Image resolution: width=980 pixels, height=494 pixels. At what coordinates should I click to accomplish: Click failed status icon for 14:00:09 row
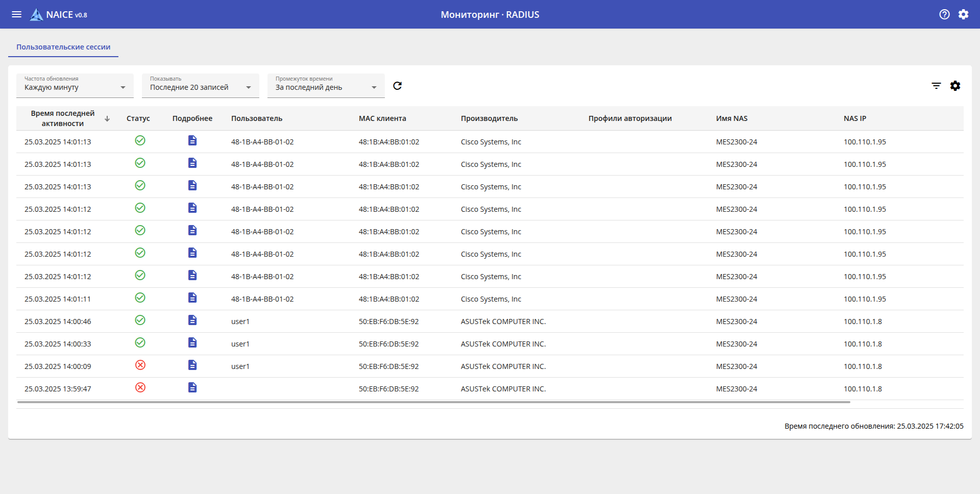point(140,365)
